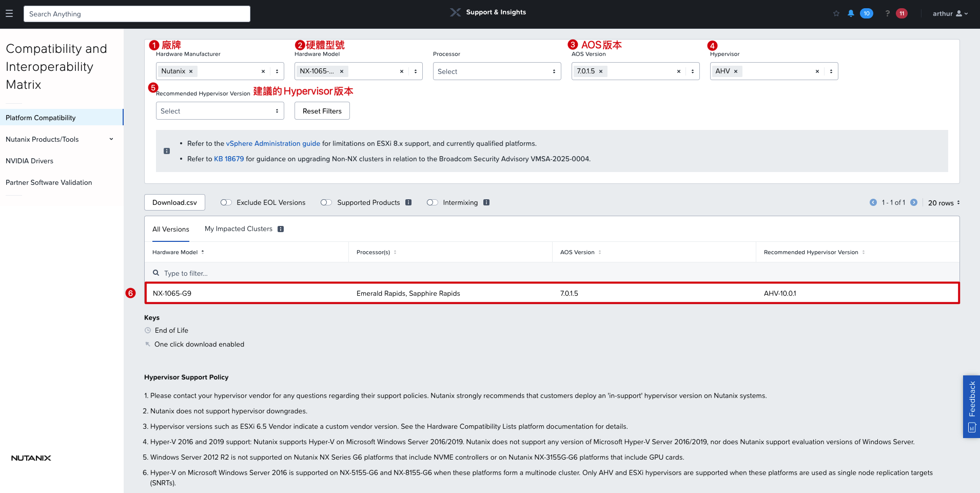Go to previous results page arrow
980x493 pixels.
tap(873, 202)
